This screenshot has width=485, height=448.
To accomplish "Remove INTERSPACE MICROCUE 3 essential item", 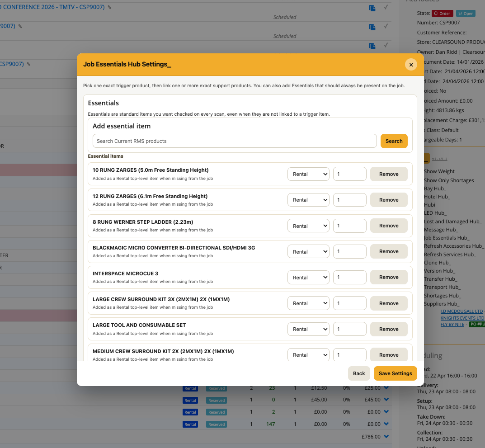I will tap(389, 278).
